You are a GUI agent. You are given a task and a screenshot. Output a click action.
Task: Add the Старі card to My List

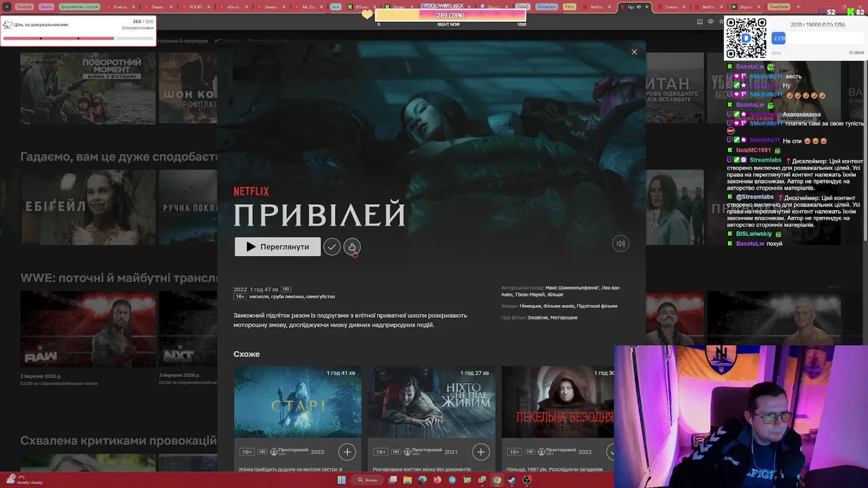click(347, 451)
